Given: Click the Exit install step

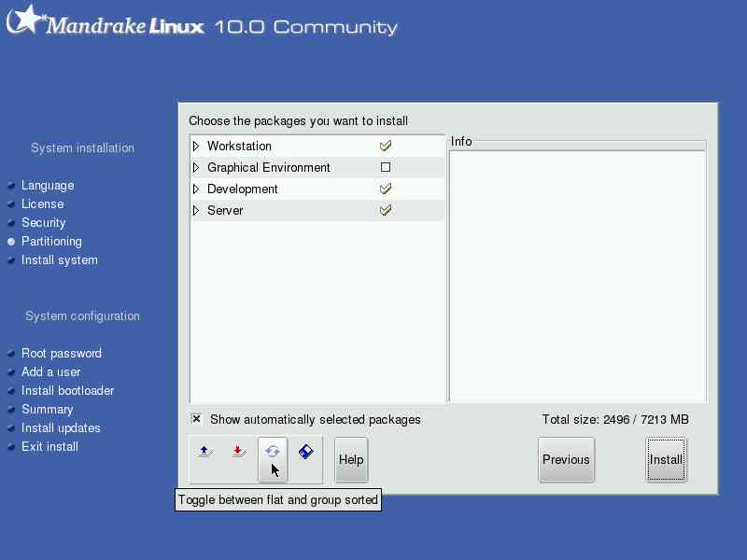Looking at the screenshot, I should (49, 447).
